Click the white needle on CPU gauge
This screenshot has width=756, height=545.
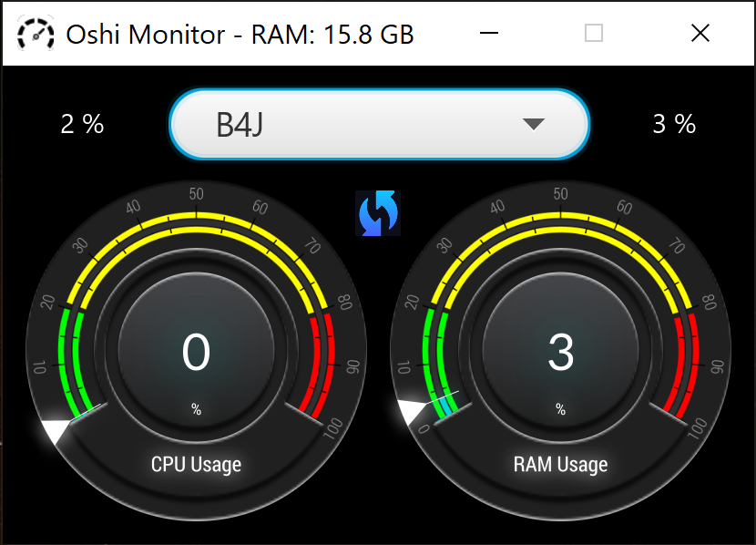56,430
